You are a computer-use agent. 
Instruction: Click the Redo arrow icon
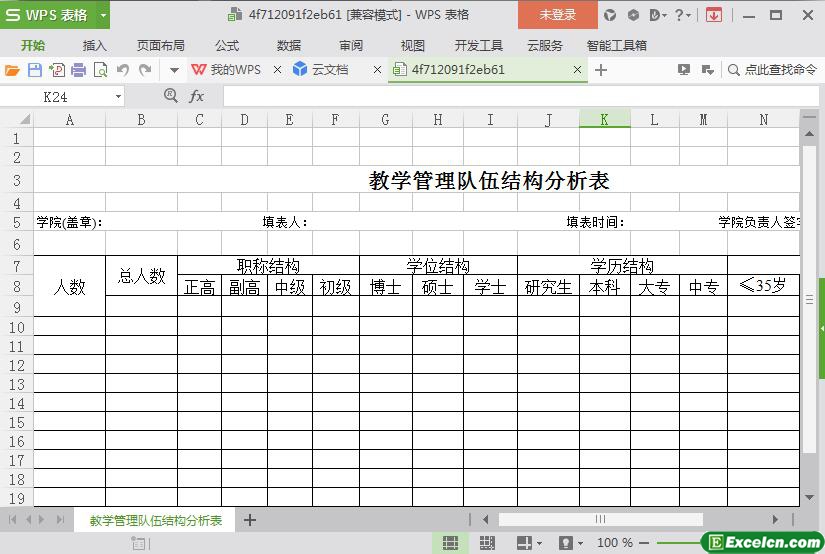(x=145, y=70)
